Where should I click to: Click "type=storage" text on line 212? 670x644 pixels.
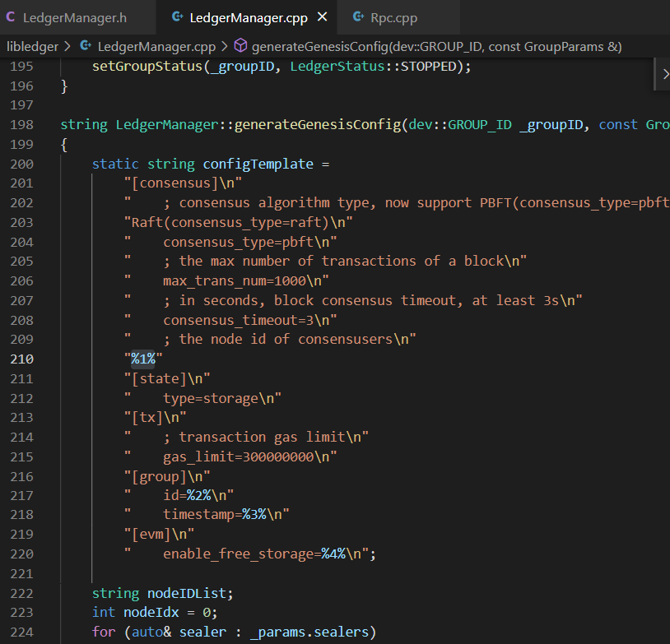pos(211,398)
